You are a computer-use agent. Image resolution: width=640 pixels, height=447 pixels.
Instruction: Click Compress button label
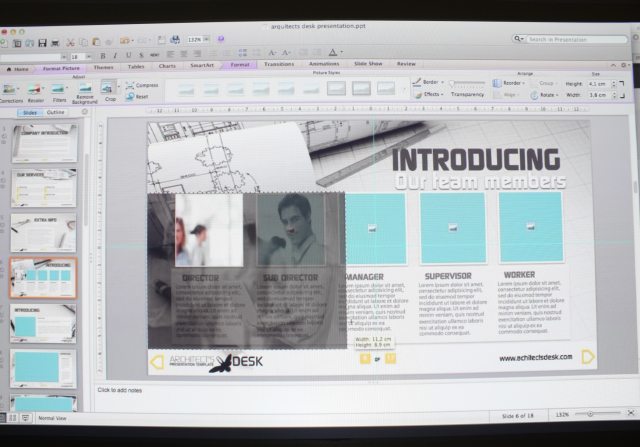[x=147, y=85]
